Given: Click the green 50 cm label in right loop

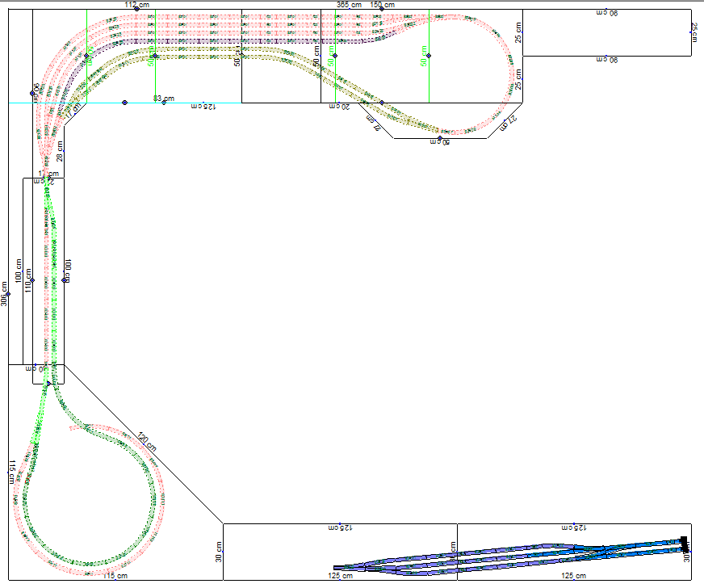Looking at the screenshot, I should [424, 56].
